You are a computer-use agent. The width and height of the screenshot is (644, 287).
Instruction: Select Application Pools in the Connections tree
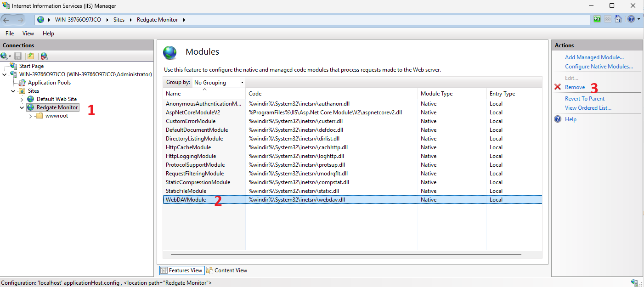49,83
